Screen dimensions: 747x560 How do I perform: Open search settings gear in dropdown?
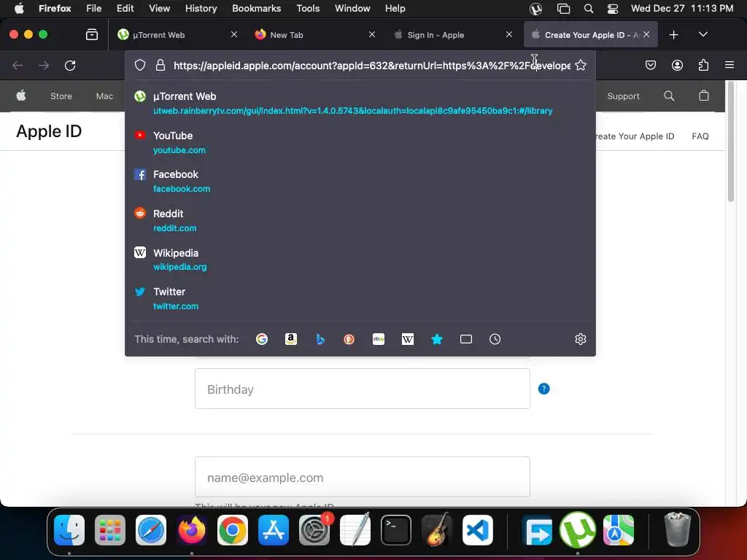pos(580,339)
